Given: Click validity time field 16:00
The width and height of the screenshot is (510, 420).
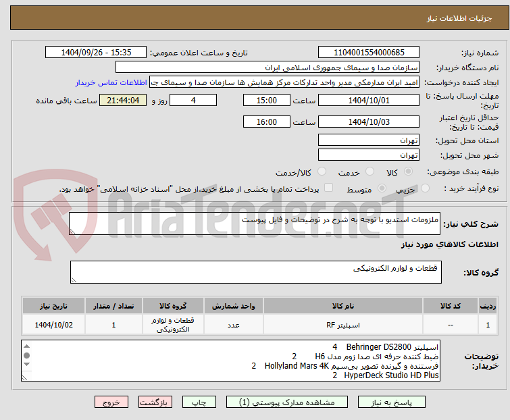Looking at the screenshot, I should (267, 122).
